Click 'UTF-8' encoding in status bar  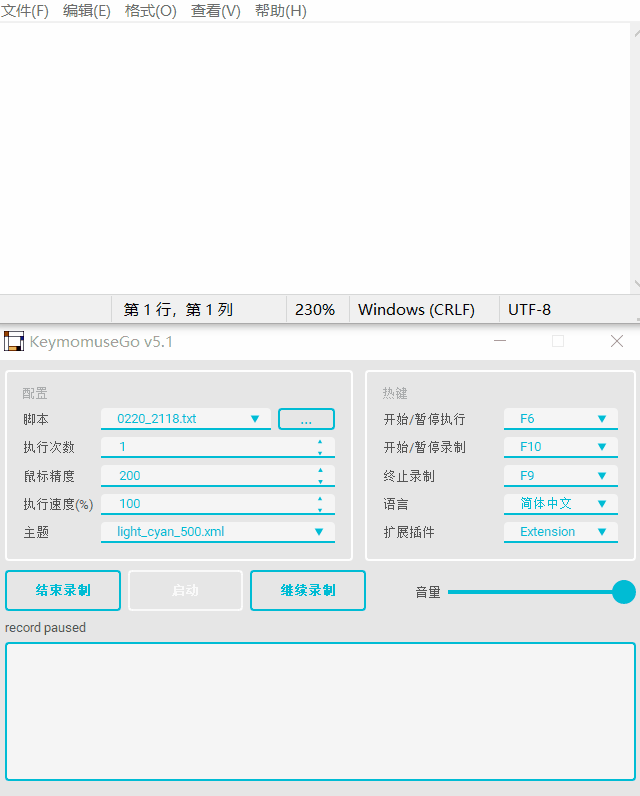529,309
